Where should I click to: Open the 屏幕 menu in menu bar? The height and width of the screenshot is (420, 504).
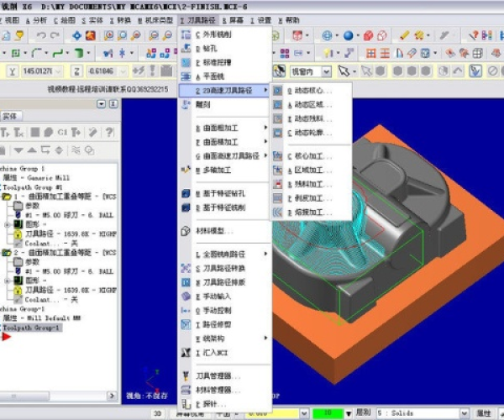236,19
